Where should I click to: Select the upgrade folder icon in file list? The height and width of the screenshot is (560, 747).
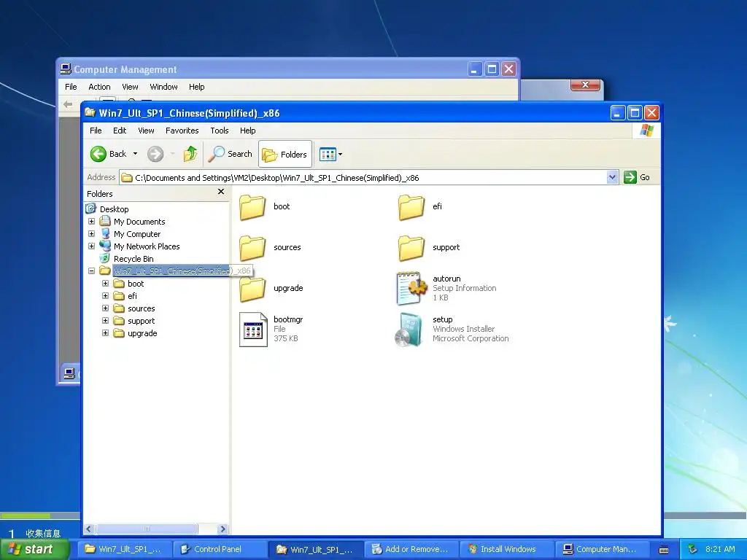[252, 289]
